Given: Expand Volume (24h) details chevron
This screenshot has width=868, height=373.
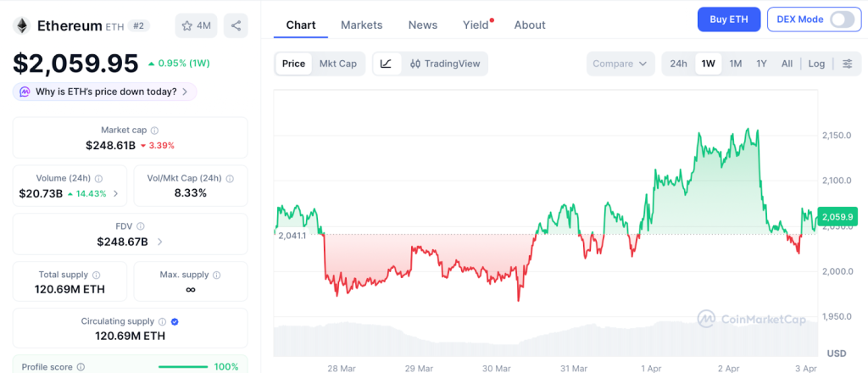Looking at the screenshot, I should [x=116, y=194].
